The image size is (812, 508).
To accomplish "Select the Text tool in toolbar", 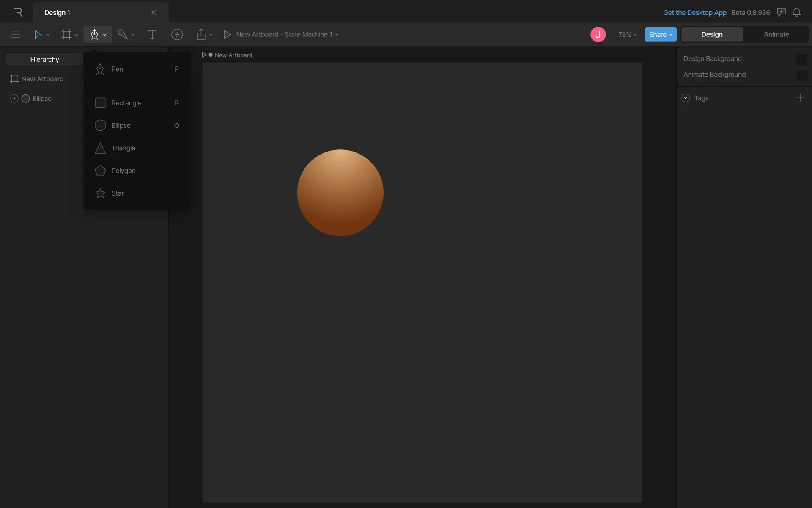I will click(x=152, y=34).
